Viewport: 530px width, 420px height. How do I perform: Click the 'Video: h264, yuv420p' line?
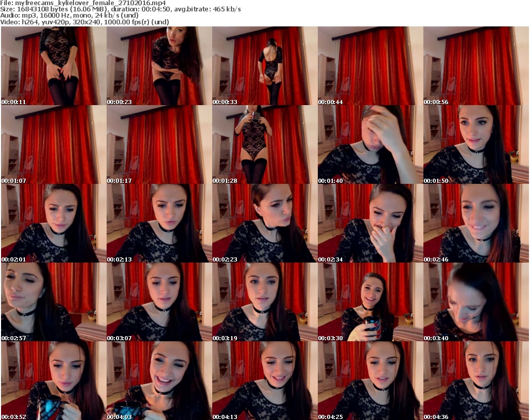[84, 22]
